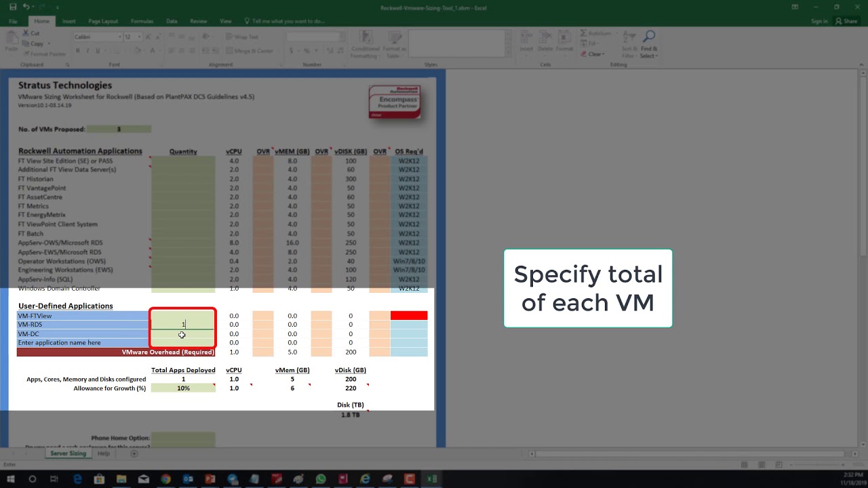868x488 pixels.
Task: Paste from clipboard button
Action: pyautogui.click(x=12, y=42)
